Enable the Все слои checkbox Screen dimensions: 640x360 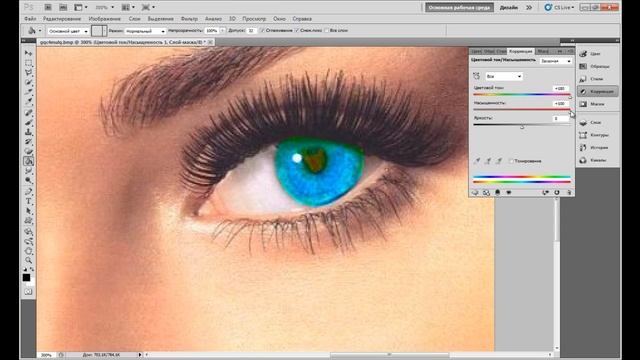[327, 31]
